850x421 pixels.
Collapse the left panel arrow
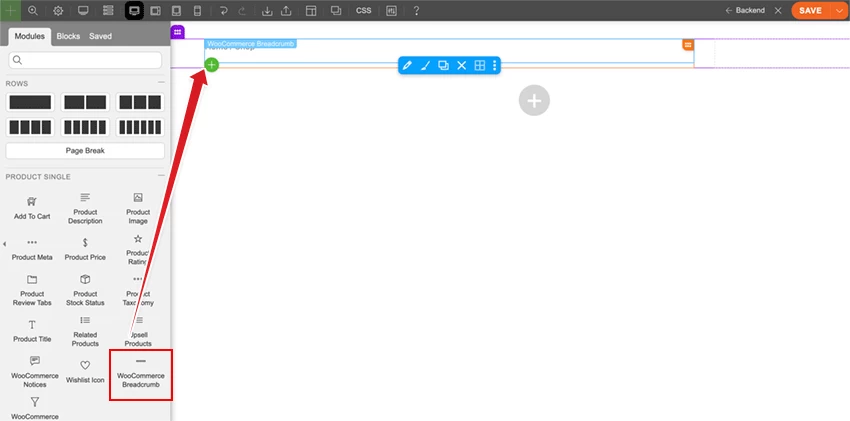click(4, 244)
